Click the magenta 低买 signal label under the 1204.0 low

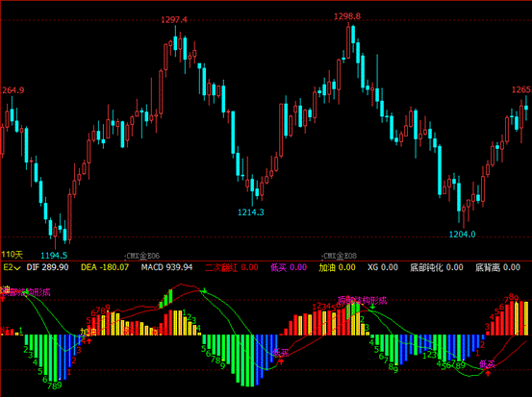coord(487,364)
